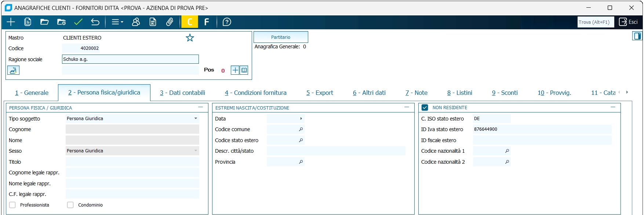This screenshot has height=215, width=644.
Task: Mark favorite with the star icon
Action: pos(190,38)
